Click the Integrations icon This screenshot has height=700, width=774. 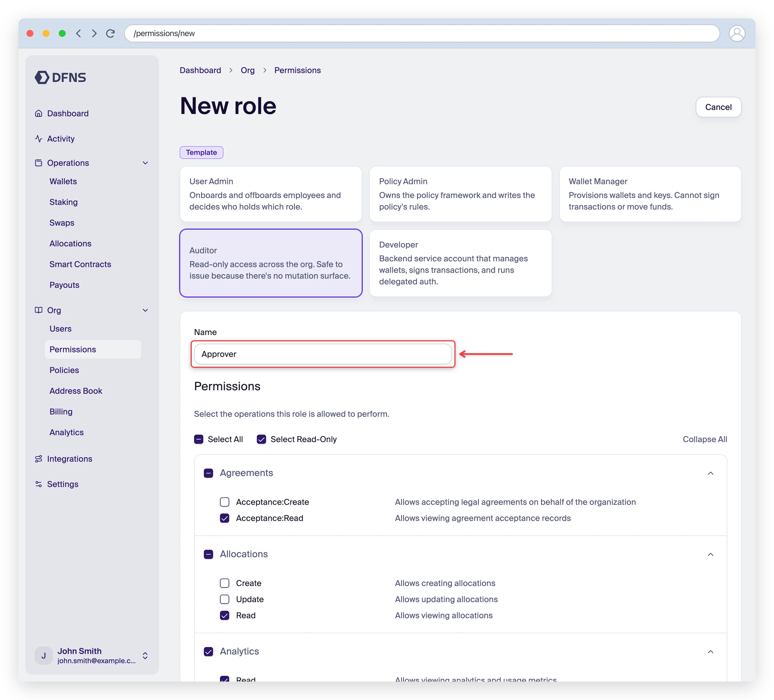tap(38, 459)
